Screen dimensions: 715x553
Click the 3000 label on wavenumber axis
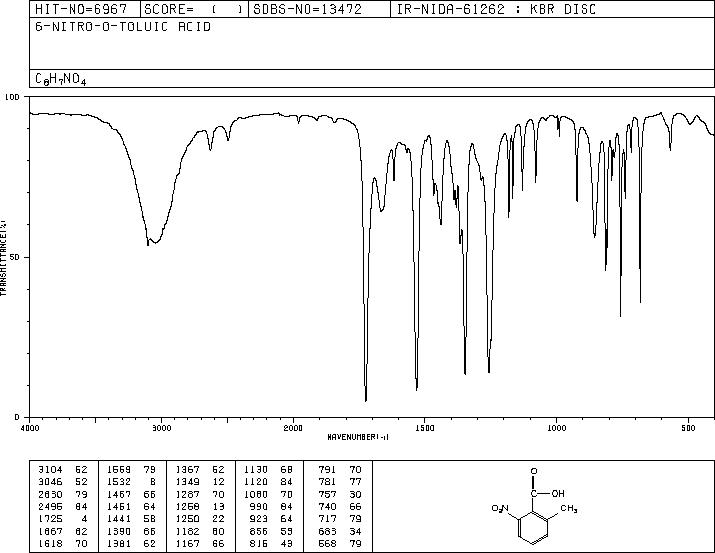pos(162,428)
